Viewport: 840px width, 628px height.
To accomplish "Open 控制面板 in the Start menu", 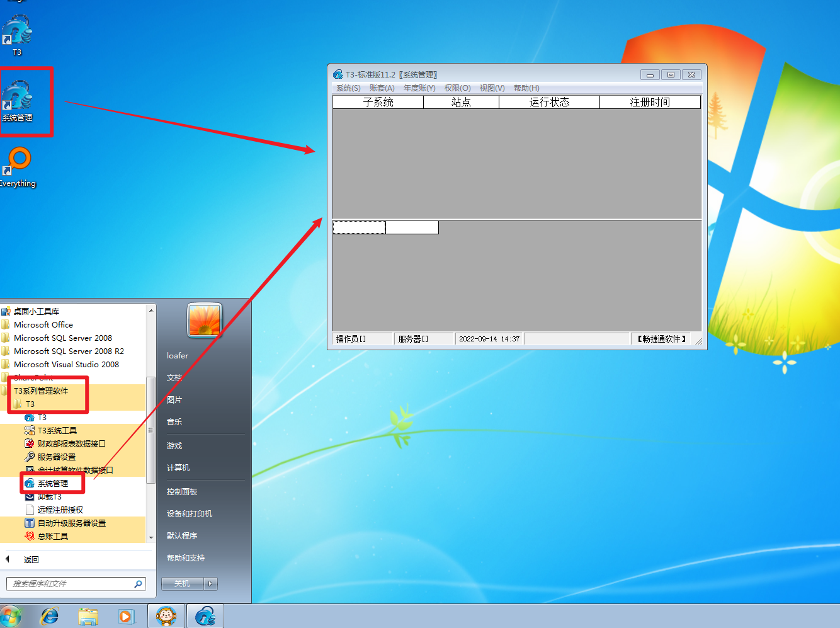I will click(182, 492).
